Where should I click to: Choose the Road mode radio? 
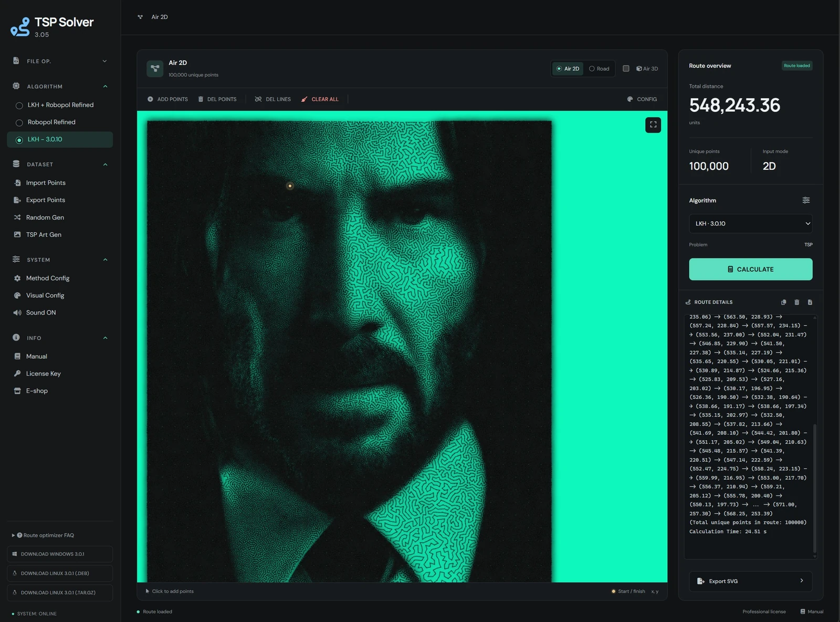pyautogui.click(x=599, y=69)
